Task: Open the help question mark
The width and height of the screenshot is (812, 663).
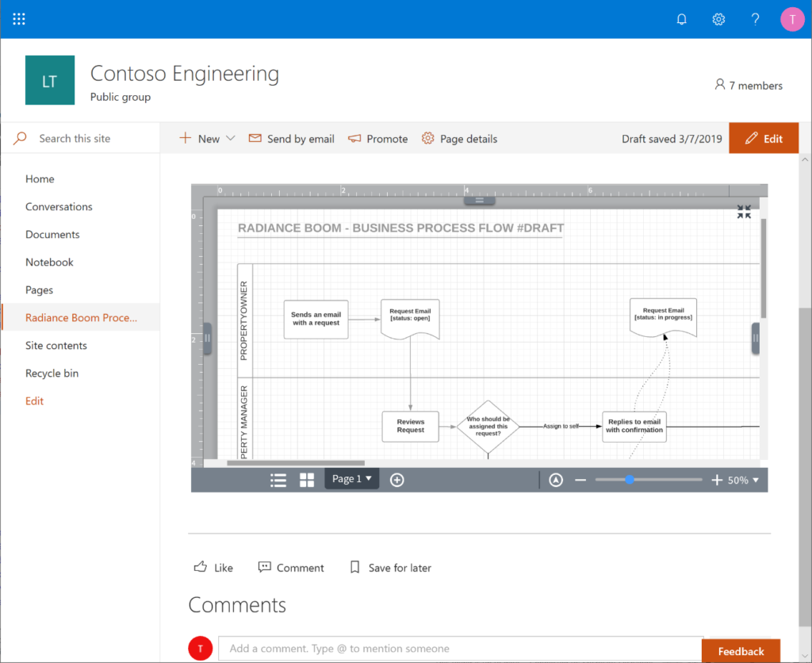Action: 755,20
